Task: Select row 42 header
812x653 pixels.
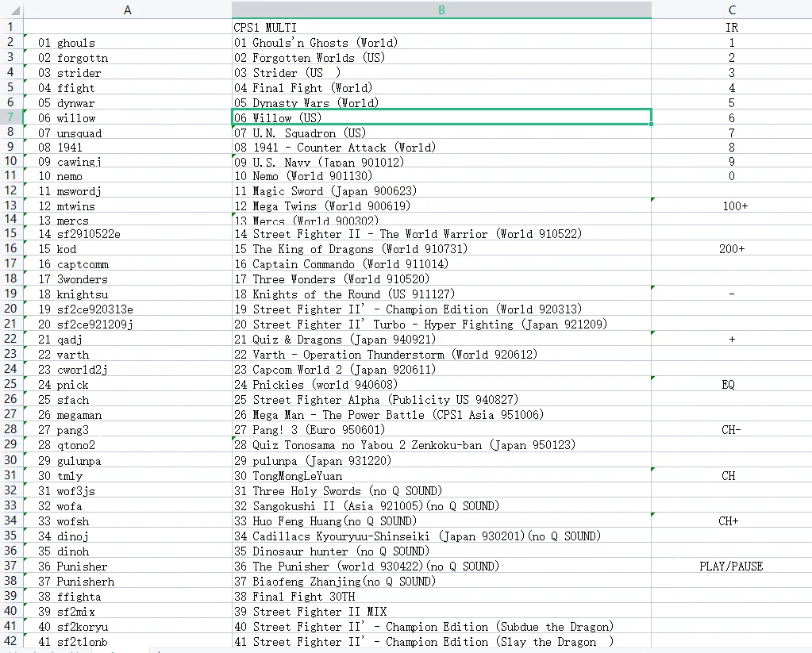Action: 11,640
